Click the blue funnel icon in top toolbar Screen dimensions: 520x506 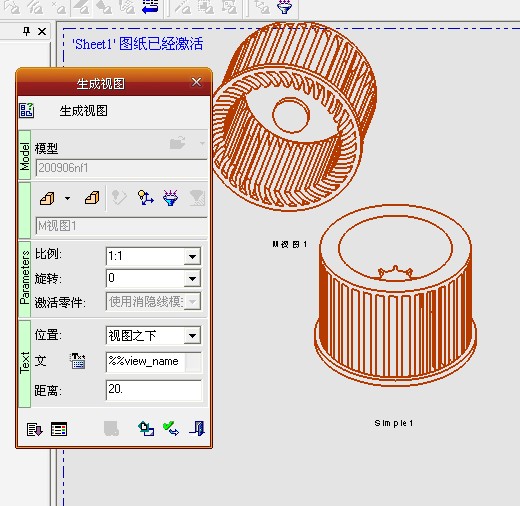(284, 7)
